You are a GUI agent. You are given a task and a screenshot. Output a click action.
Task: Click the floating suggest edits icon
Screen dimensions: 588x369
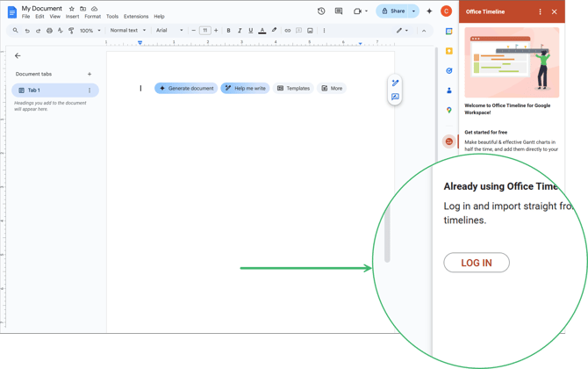[x=395, y=97]
